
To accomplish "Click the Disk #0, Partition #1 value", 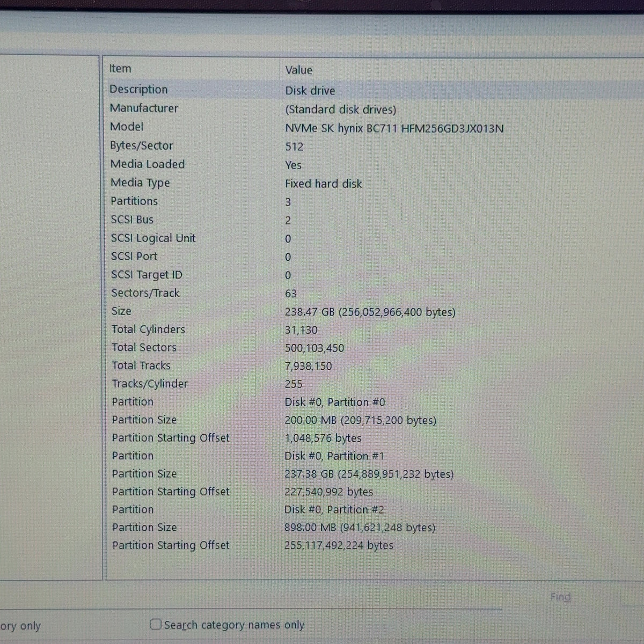I will (x=334, y=456).
